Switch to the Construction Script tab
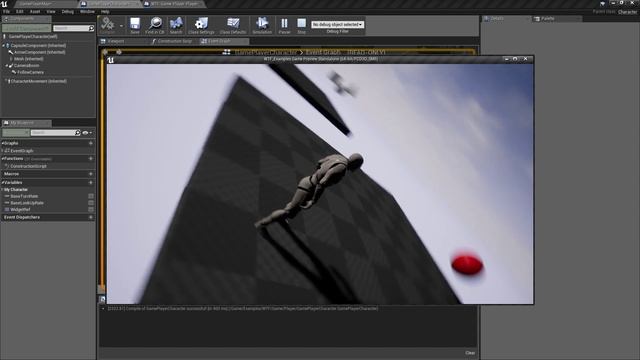 (x=174, y=41)
